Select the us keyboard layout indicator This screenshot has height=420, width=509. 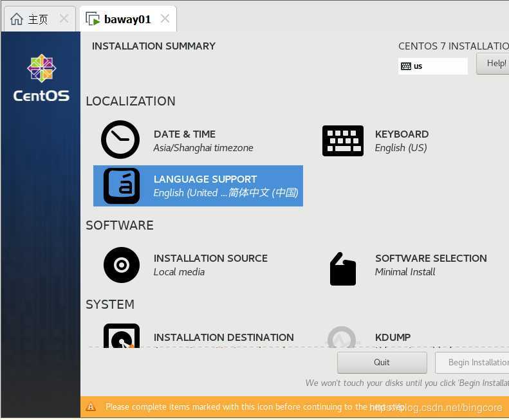click(x=432, y=66)
